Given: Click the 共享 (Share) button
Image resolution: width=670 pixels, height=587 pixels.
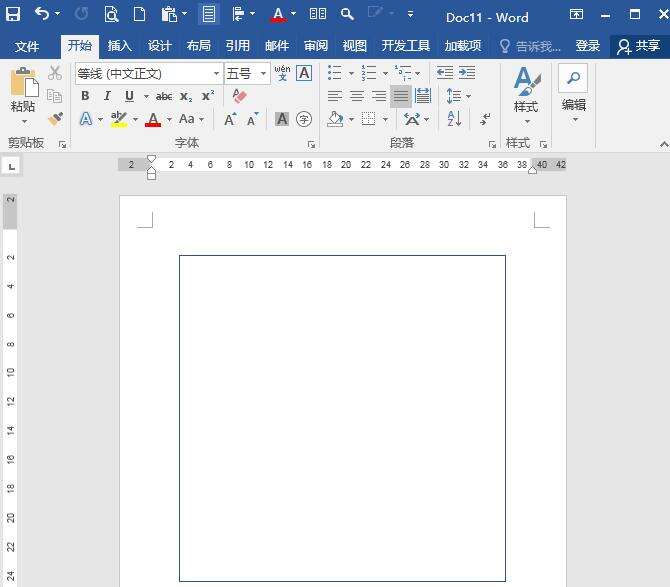Looking at the screenshot, I should coord(639,46).
